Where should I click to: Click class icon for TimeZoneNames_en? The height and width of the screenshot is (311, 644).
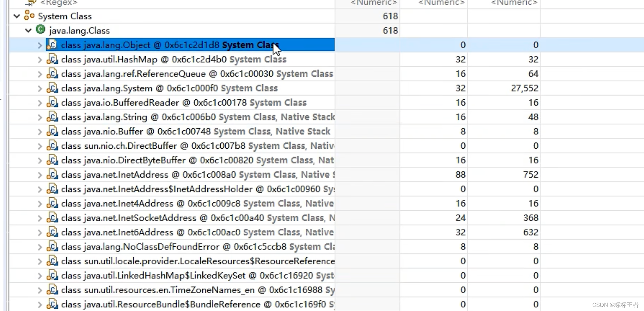pos(52,289)
